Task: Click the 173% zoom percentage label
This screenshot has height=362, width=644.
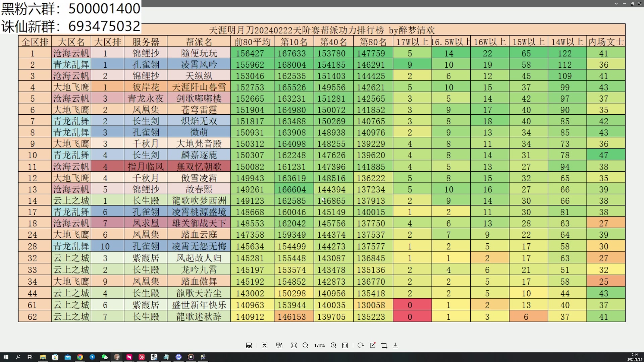Action: [x=319, y=346]
